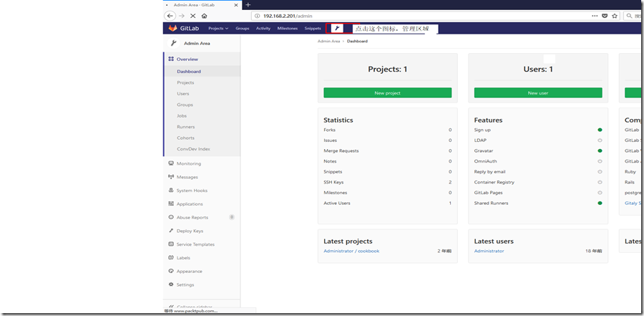Open the Administrator / cookbook project link
The width and height of the screenshot is (644, 316).
(x=351, y=251)
